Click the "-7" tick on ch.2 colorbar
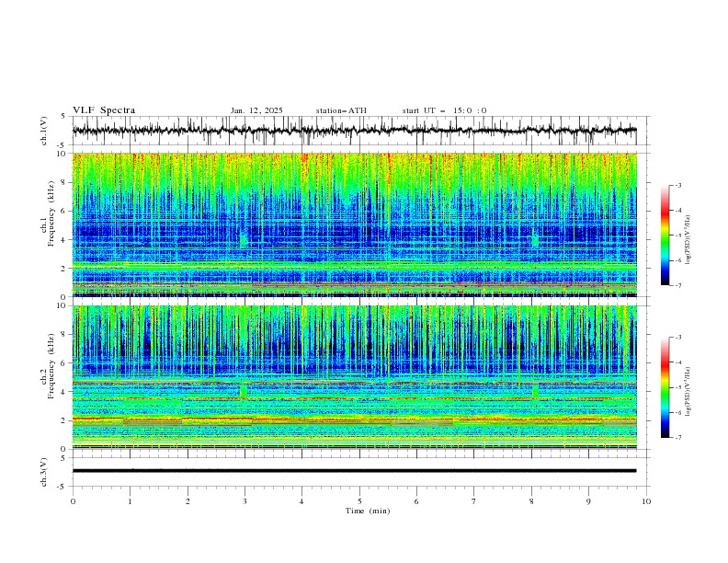728x563 pixels. click(677, 438)
